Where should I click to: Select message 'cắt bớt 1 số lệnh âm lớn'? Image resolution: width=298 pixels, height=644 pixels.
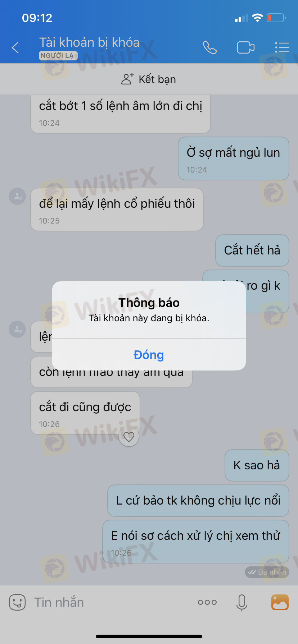[121, 114]
